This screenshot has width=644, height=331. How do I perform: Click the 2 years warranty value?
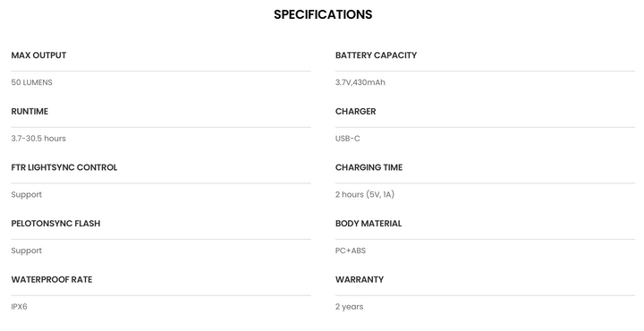click(349, 307)
